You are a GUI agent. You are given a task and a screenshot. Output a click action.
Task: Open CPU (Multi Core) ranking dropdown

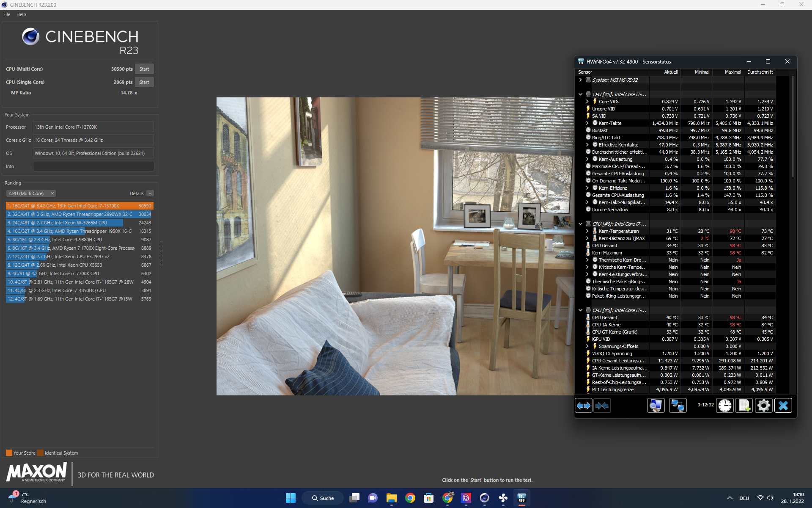(x=31, y=193)
